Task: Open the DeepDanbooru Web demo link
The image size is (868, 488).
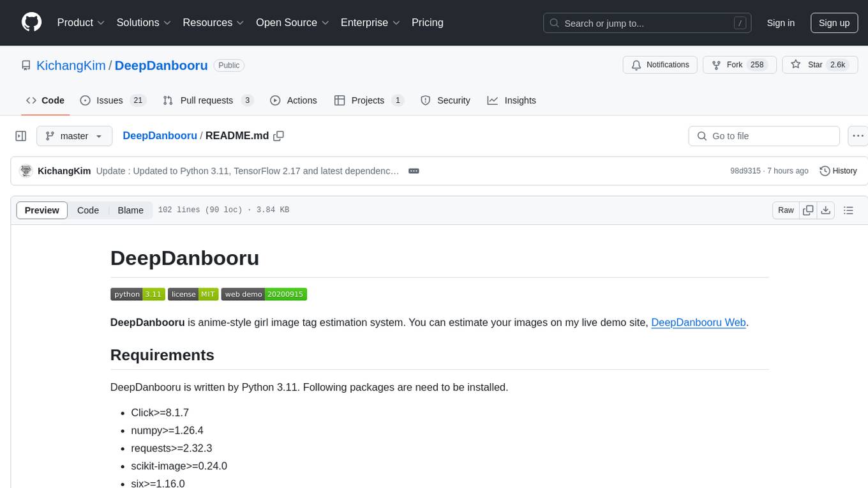Action: (x=698, y=323)
